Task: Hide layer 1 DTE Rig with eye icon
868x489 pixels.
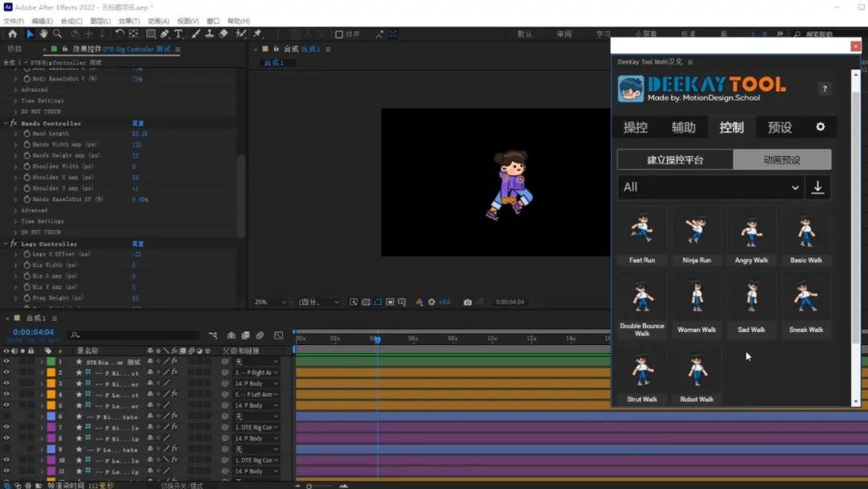Action: 6,362
